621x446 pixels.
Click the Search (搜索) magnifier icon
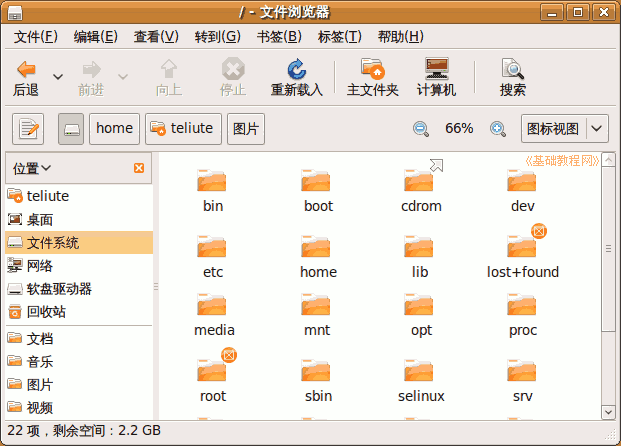click(513, 70)
